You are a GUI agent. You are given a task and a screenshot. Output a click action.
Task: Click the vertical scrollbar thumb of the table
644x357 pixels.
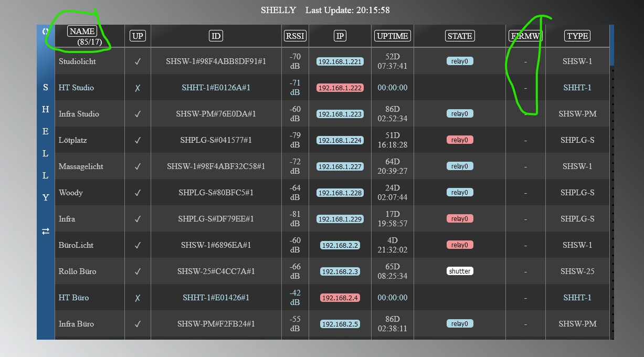tap(611, 45)
